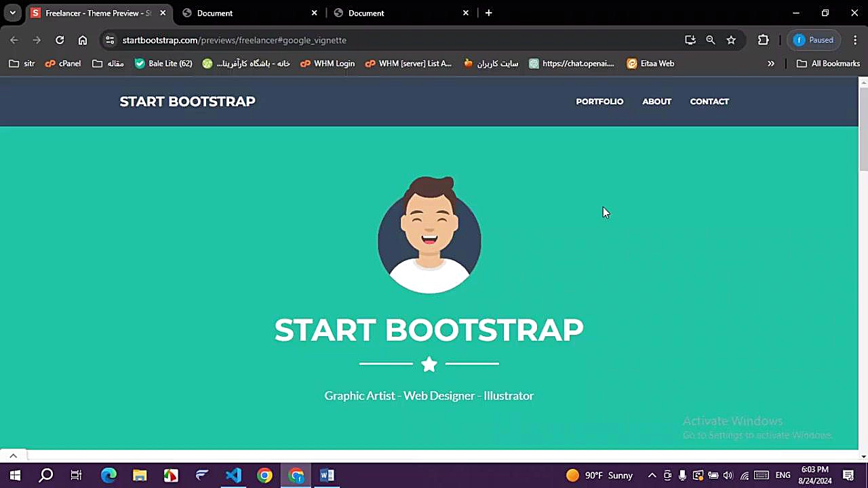This screenshot has height=488, width=868.
Task: Open Visual Studio Code from taskbar
Action: click(233, 475)
